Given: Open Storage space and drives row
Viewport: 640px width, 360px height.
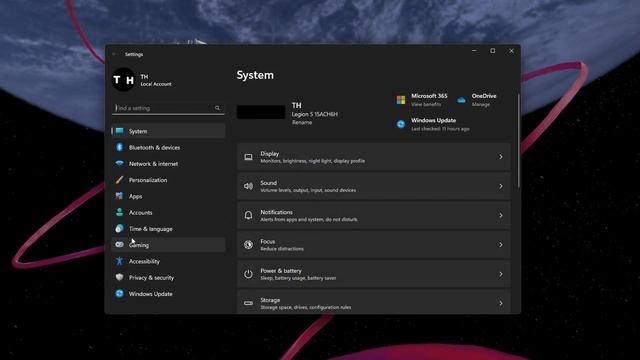Looking at the screenshot, I should pyautogui.click(x=373, y=302).
